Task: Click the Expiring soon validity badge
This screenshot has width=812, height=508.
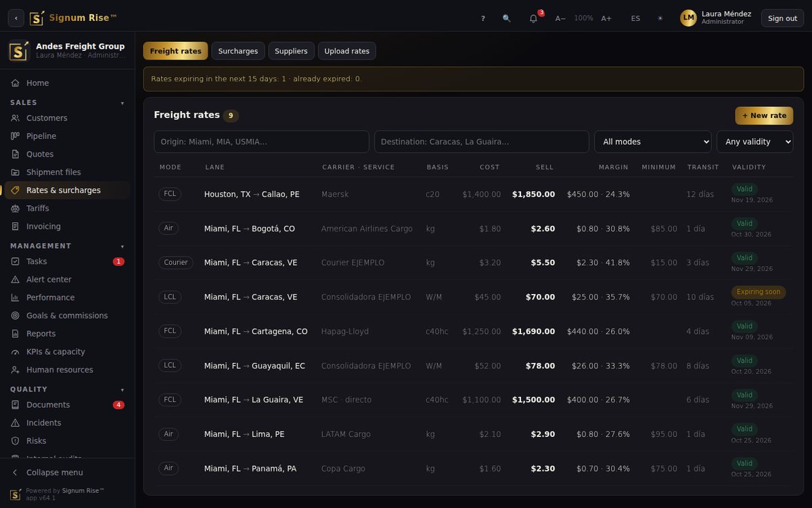Action: (x=759, y=292)
